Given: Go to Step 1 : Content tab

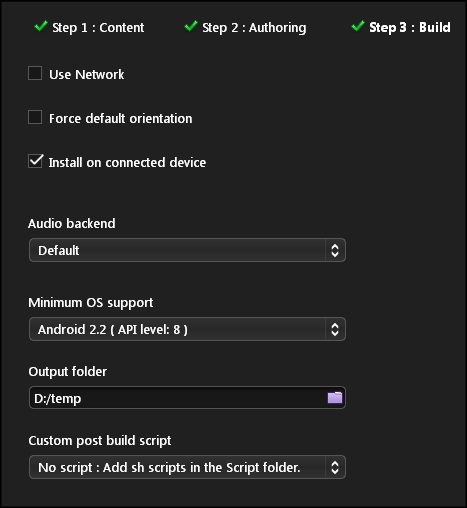Looking at the screenshot, I should pyautogui.click(x=98, y=28).
